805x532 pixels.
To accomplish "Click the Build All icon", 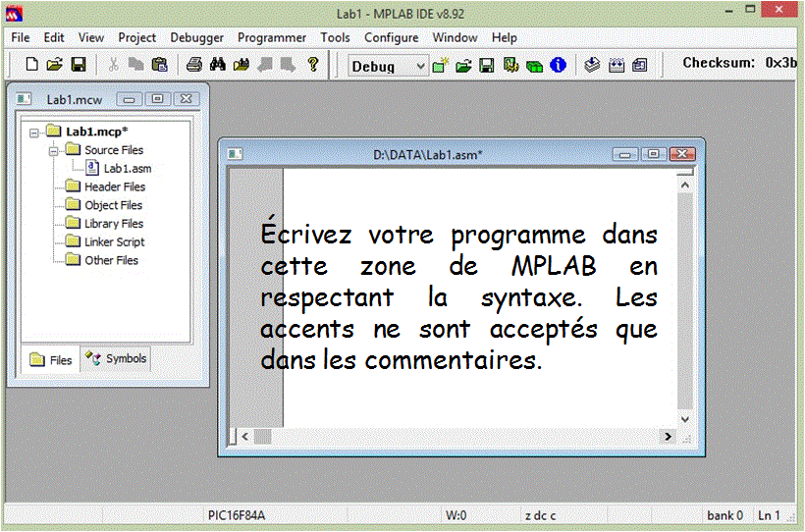I will click(617, 65).
